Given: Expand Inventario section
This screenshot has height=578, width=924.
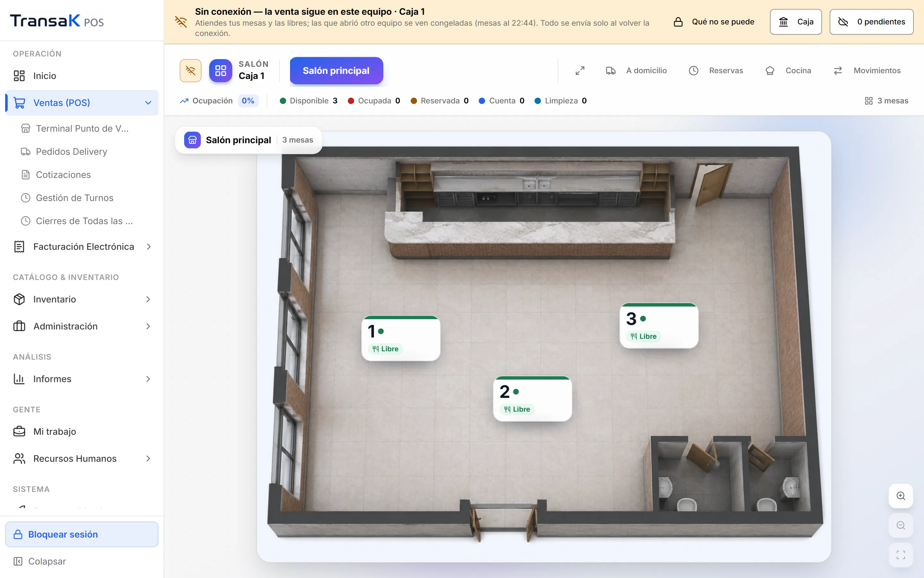Looking at the screenshot, I should coord(82,299).
